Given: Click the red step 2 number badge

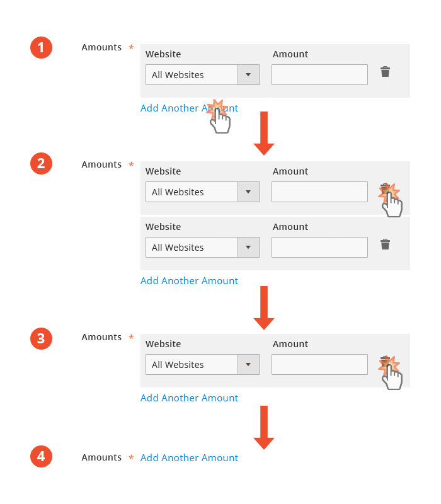Looking at the screenshot, I should pyautogui.click(x=41, y=164).
